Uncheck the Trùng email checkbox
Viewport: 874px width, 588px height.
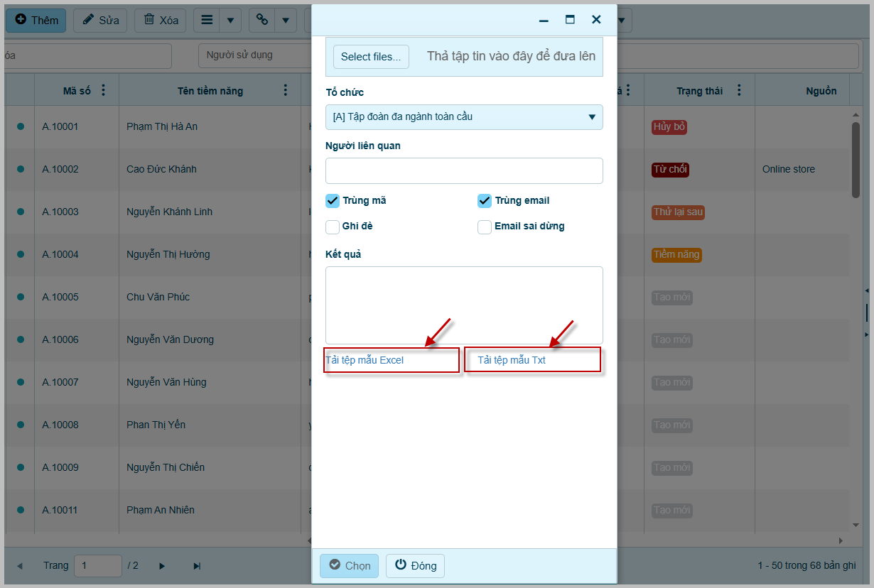485,201
